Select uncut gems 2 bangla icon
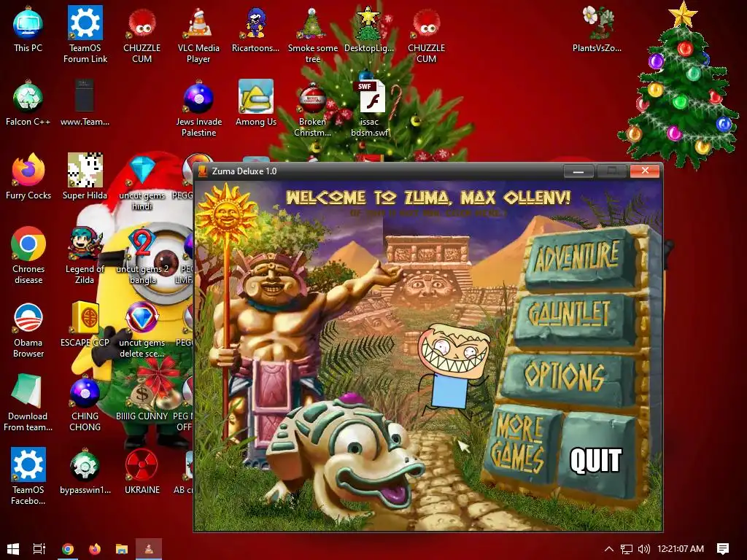Viewport: 747px width, 560px height. tap(142, 256)
